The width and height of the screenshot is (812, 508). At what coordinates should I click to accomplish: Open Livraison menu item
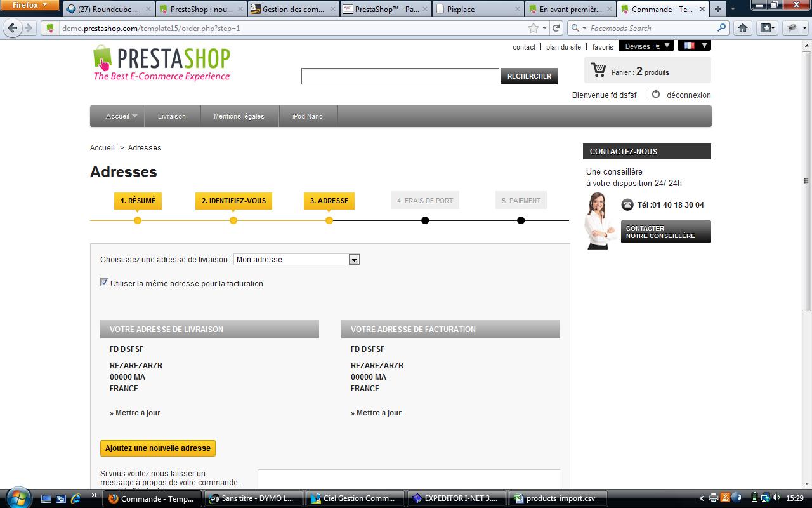[x=172, y=116]
